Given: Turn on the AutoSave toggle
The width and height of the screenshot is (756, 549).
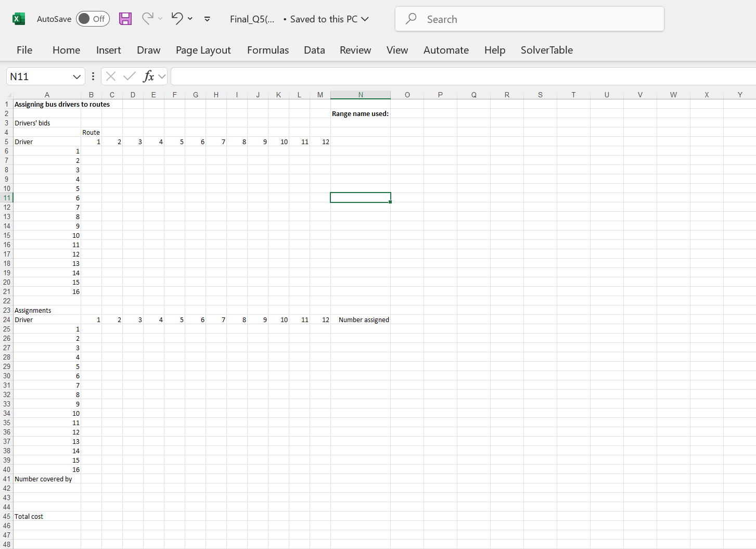Looking at the screenshot, I should point(93,19).
